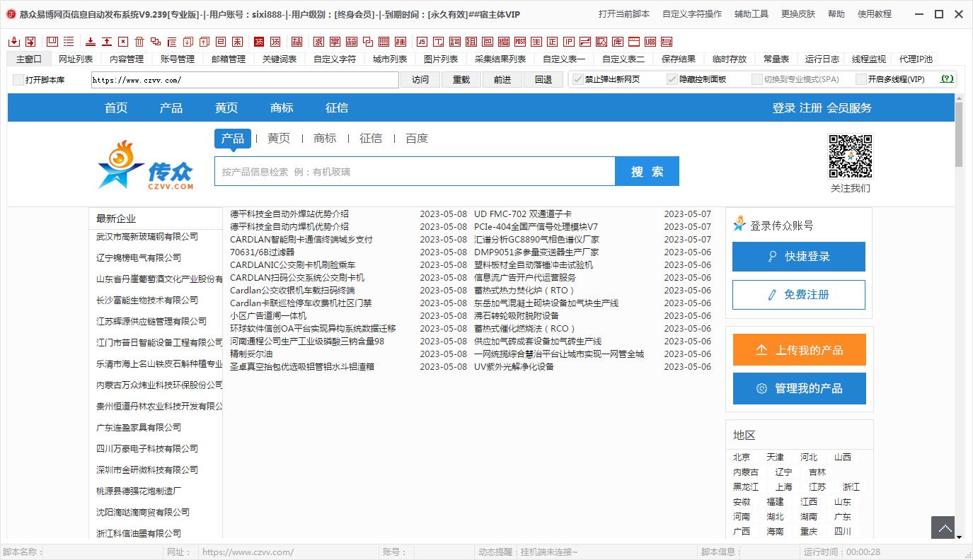Viewport: 973px width, 560px height.
Task: Open 首页 in the blue nav bar
Action: pyautogui.click(x=116, y=108)
